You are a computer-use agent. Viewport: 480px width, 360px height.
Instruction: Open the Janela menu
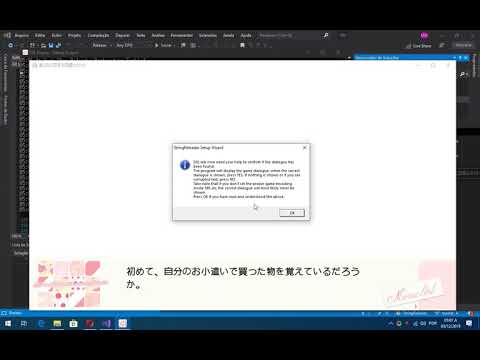click(229, 35)
